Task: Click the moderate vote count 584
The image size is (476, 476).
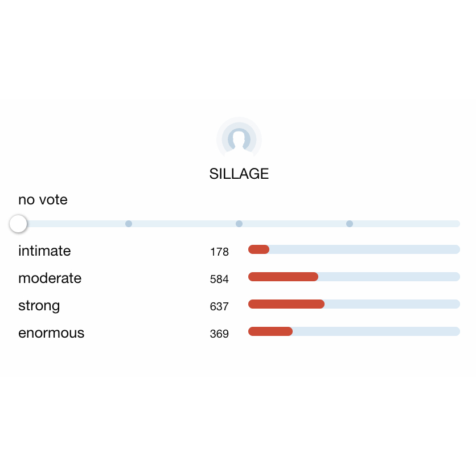Action: 219,279
